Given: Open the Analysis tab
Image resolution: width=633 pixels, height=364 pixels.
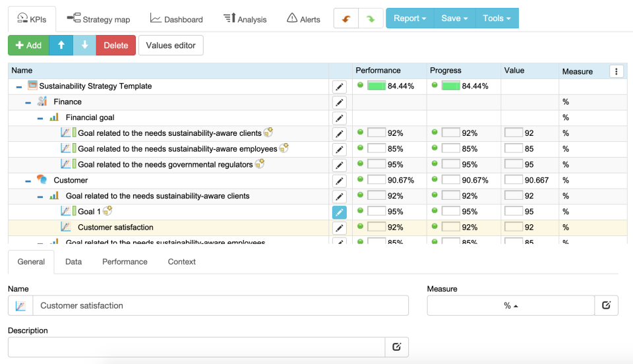Looking at the screenshot, I should click(245, 19).
